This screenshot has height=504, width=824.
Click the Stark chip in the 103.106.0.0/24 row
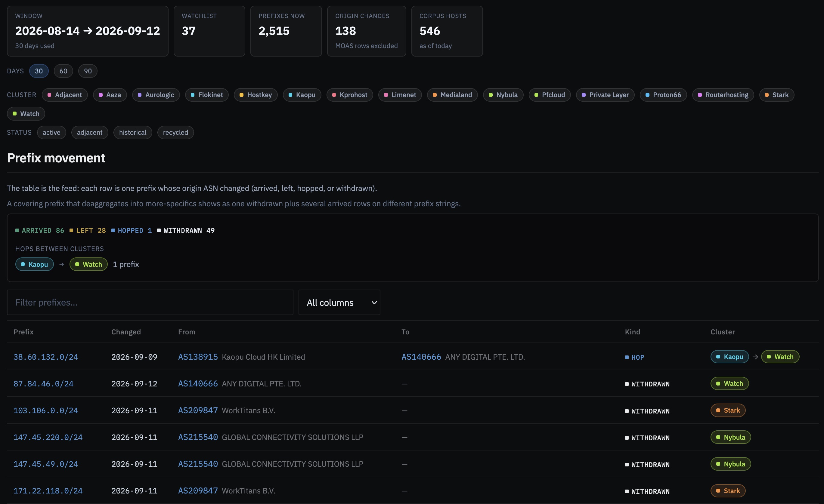(728, 410)
